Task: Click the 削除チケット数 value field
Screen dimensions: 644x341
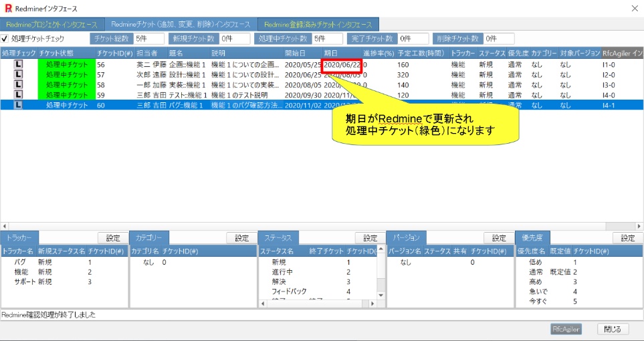Action: (499, 39)
